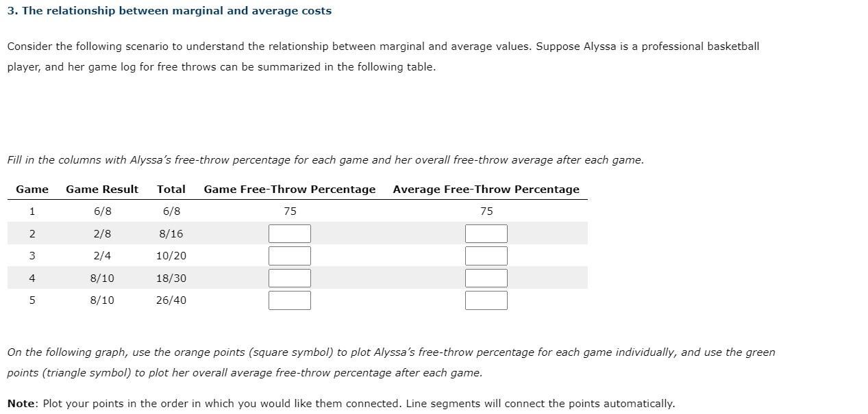Click the 8/16 total cell for Game 2
The image size is (868, 414).
[171, 233]
